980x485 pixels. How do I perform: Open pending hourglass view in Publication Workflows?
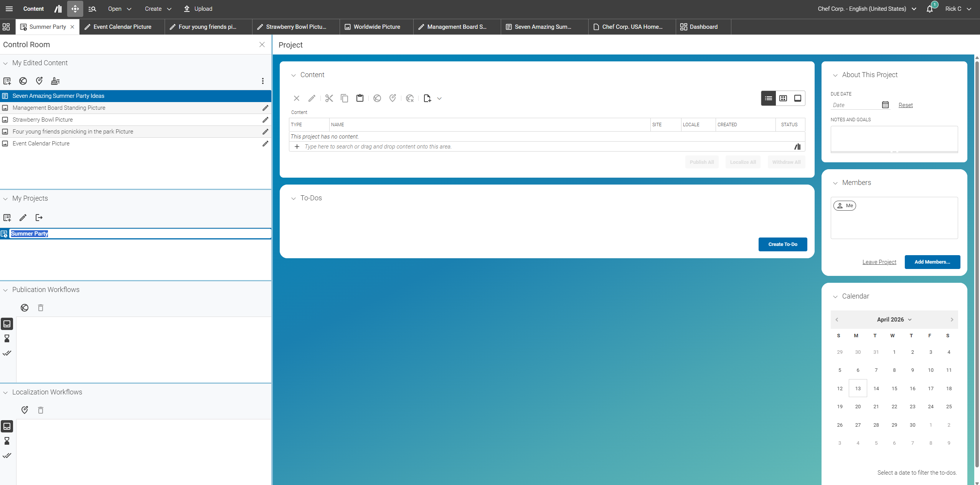click(x=7, y=338)
